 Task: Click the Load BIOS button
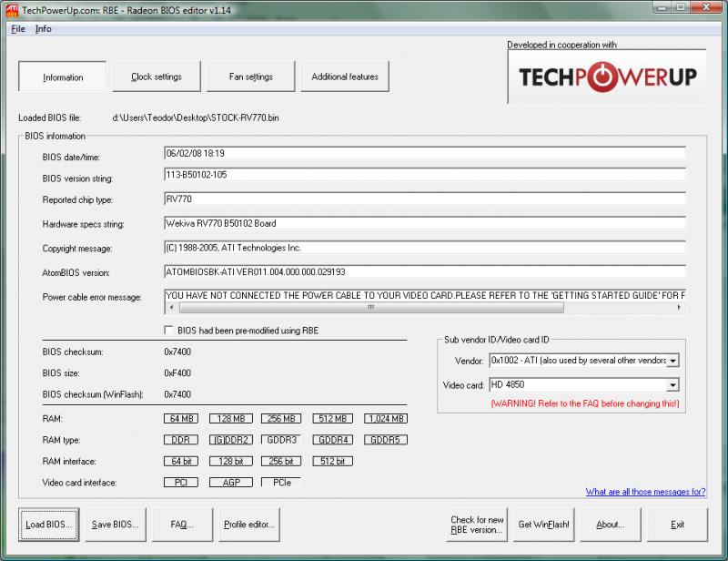tap(49, 525)
